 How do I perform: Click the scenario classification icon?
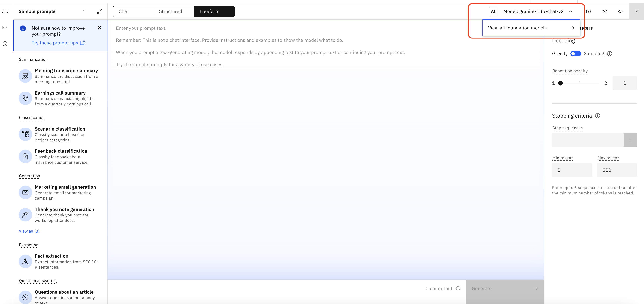click(x=25, y=134)
